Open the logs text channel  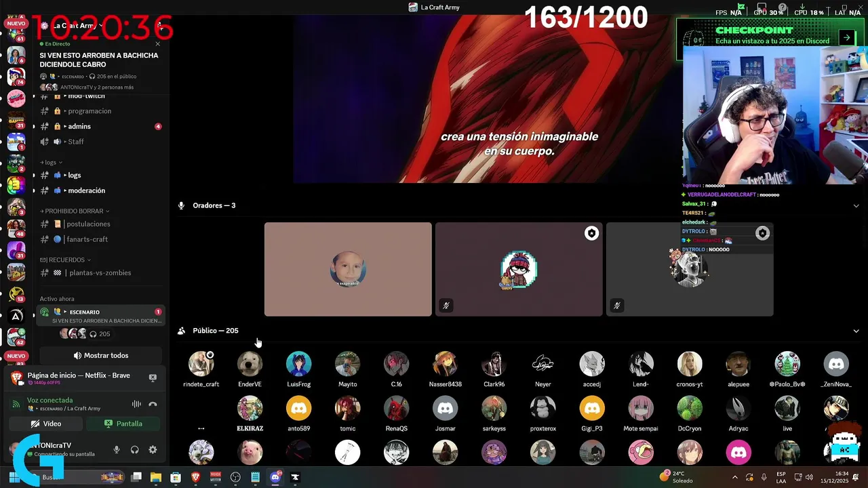pos(101,175)
